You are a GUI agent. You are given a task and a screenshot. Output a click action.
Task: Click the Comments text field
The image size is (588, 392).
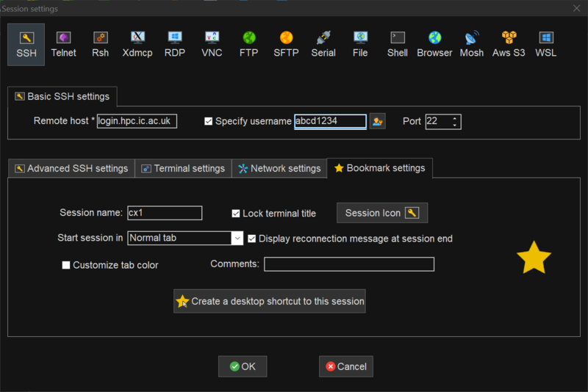(x=349, y=264)
